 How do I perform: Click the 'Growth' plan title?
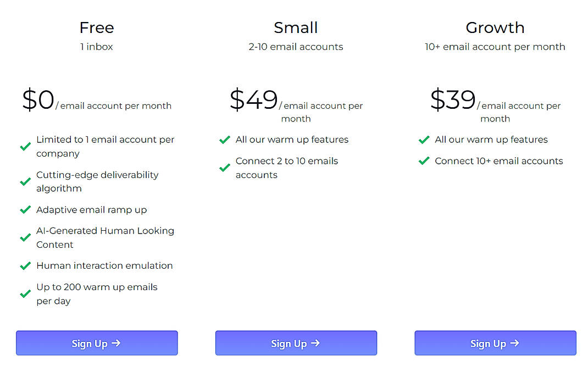click(x=495, y=27)
